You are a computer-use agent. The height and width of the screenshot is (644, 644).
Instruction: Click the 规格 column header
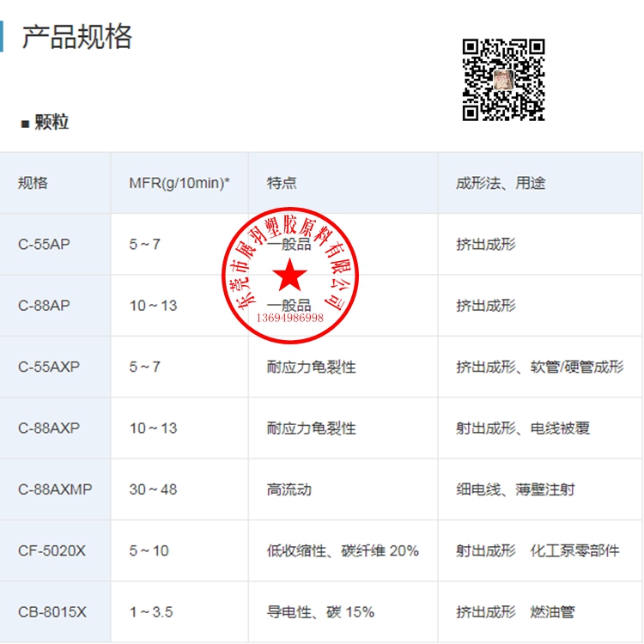33,183
